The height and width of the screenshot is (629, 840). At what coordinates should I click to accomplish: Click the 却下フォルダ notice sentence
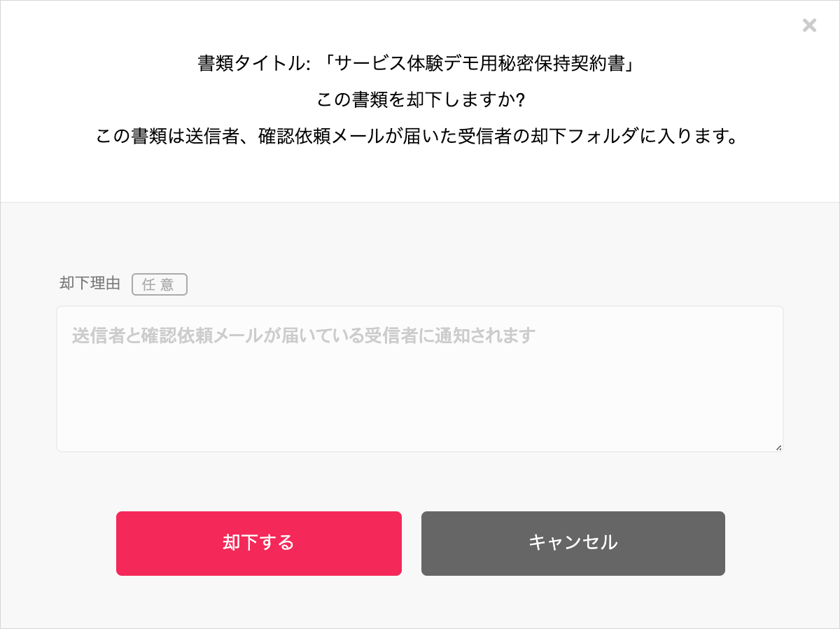tap(419, 137)
